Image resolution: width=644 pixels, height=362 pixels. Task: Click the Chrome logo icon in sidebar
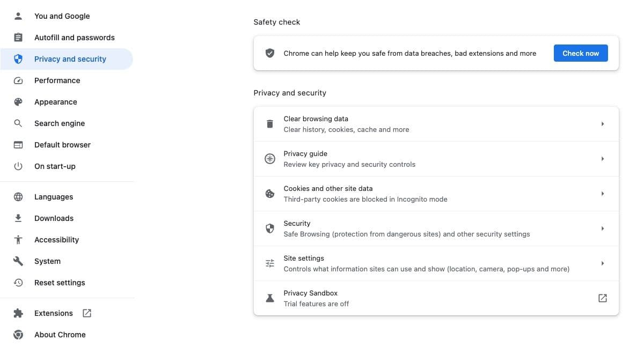[18, 335]
